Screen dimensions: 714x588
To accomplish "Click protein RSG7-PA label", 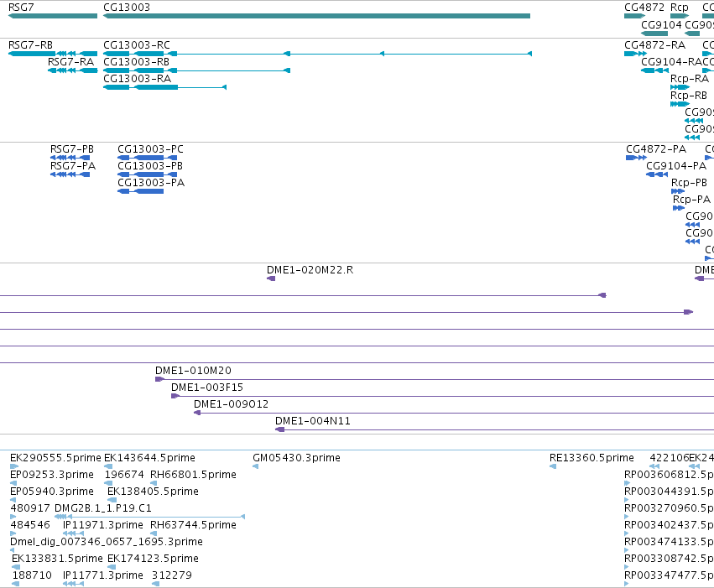I will [x=73, y=166].
